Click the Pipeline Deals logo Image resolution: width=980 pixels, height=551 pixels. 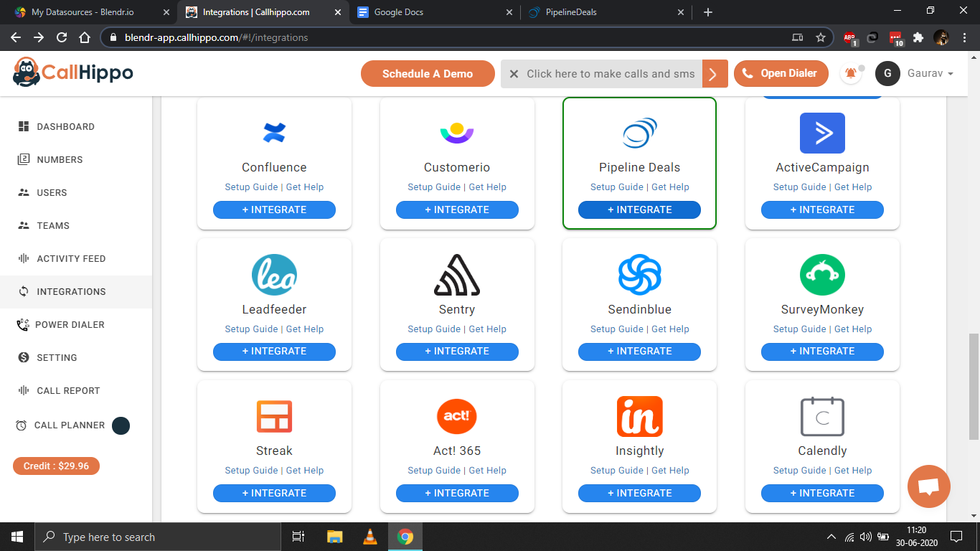(639, 133)
